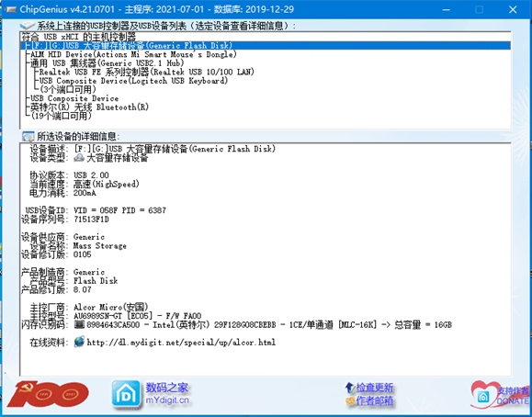Select ALM HID Device Mi Smart Mouse Dongle
This screenshot has height=417, width=532.
tap(133, 54)
